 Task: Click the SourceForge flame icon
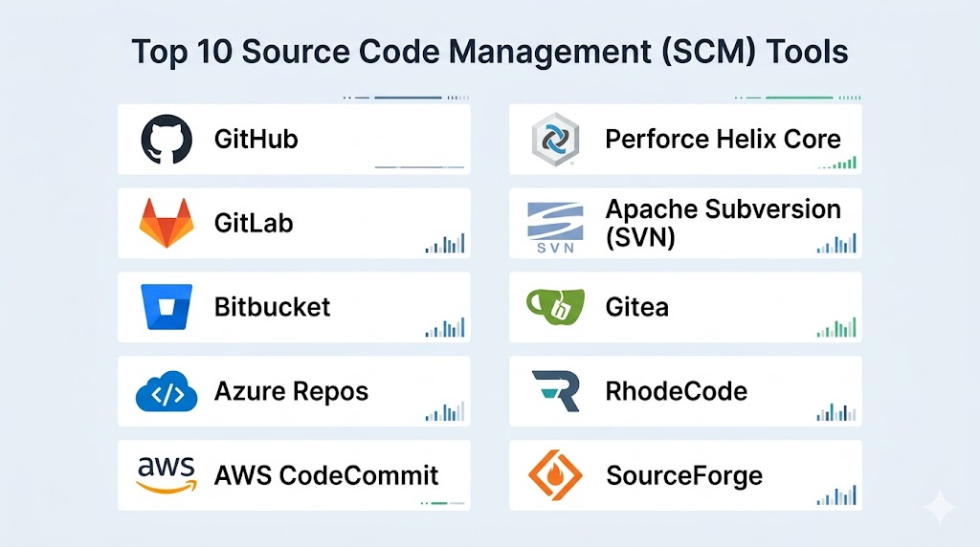[x=556, y=475]
